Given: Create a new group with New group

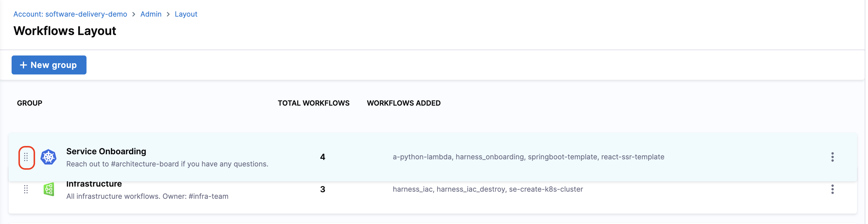Looking at the screenshot, I should [x=49, y=65].
